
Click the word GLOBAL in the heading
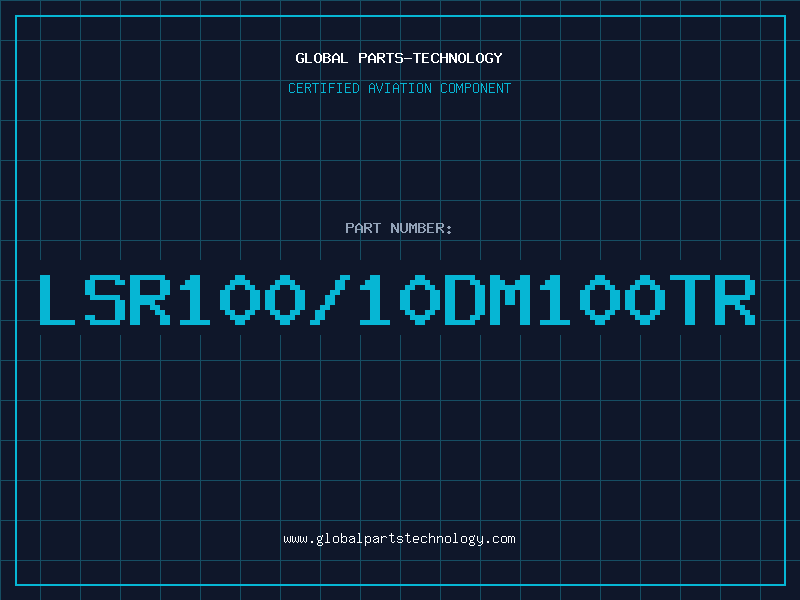point(321,58)
